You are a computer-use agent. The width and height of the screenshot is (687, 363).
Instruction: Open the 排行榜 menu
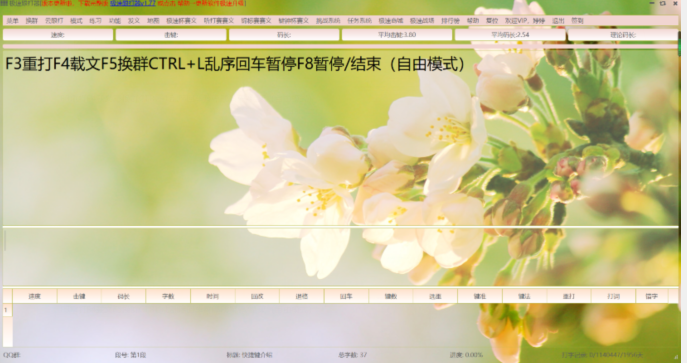tap(450, 21)
